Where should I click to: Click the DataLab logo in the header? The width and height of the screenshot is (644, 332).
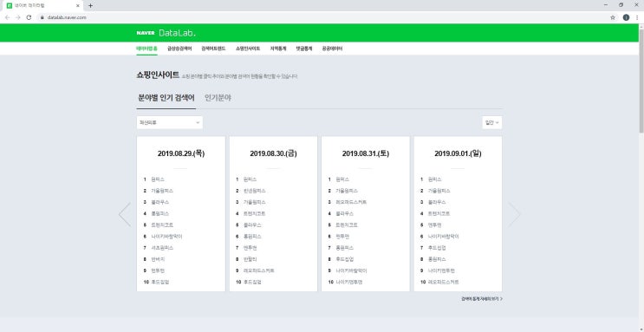click(177, 33)
